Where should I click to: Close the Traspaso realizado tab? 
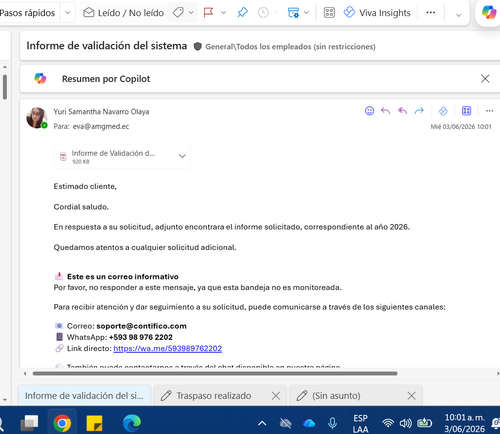tap(276, 396)
